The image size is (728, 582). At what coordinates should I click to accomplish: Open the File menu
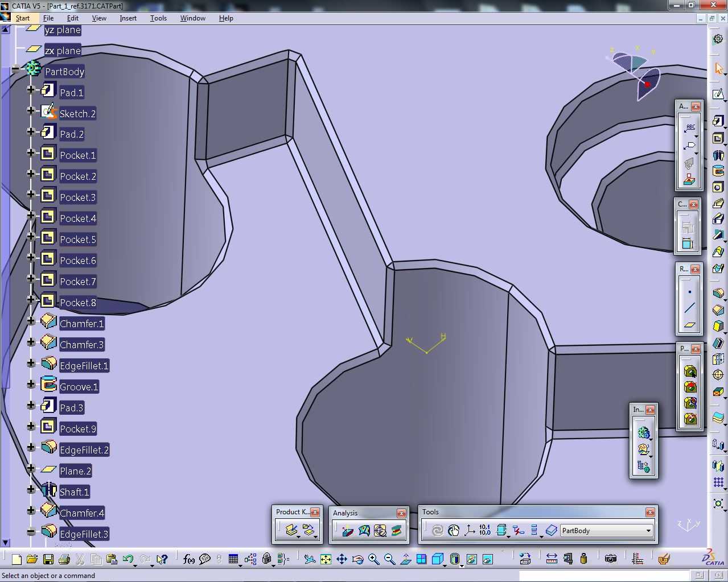[x=48, y=18]
